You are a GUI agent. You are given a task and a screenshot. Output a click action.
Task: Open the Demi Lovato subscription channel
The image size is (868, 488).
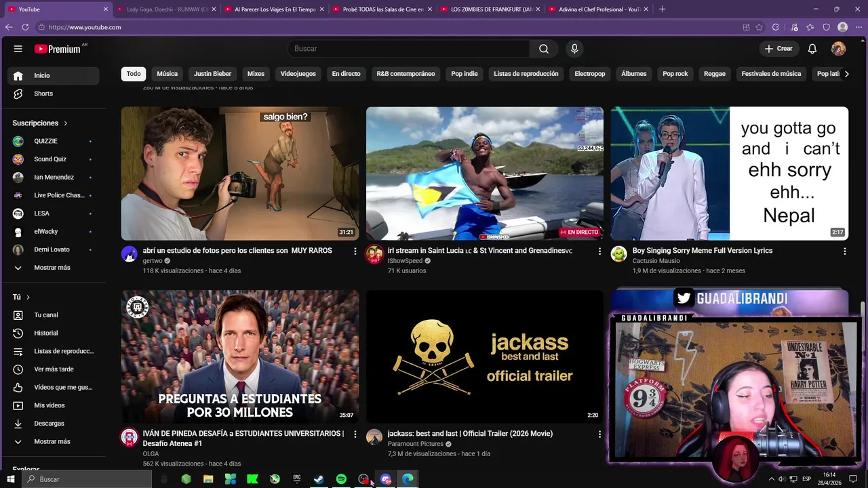pos(53,249)
